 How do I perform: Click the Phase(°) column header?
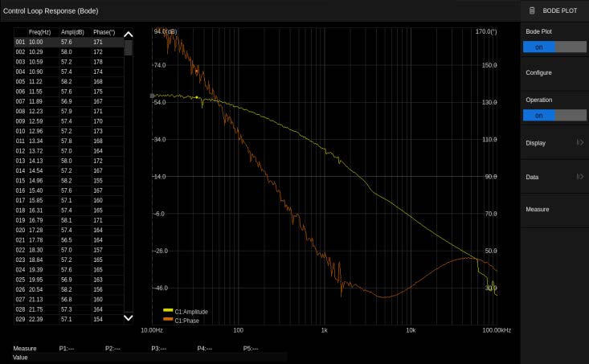(x=104, y=31)
